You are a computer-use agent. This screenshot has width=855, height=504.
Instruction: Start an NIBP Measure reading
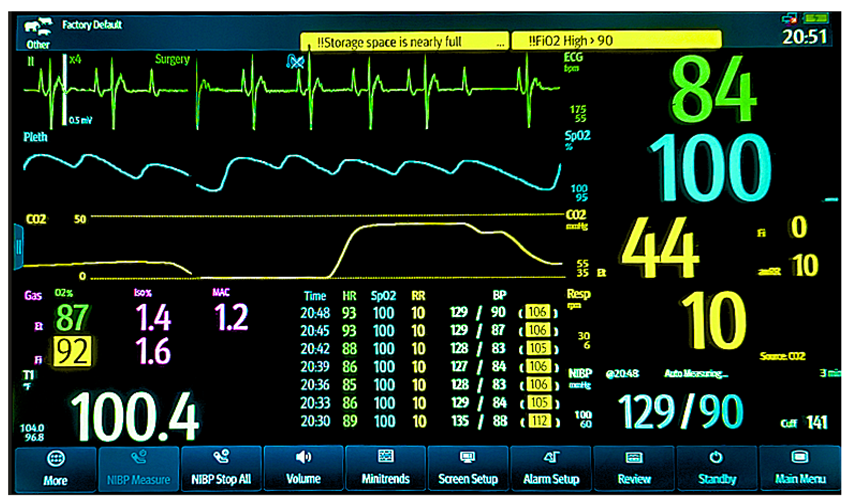click(x=139, y=469)
